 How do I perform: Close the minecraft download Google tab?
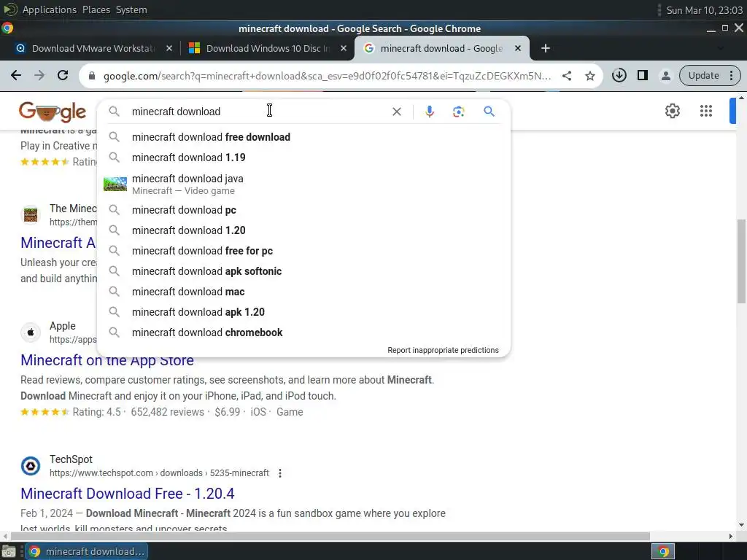pos(518,49)
